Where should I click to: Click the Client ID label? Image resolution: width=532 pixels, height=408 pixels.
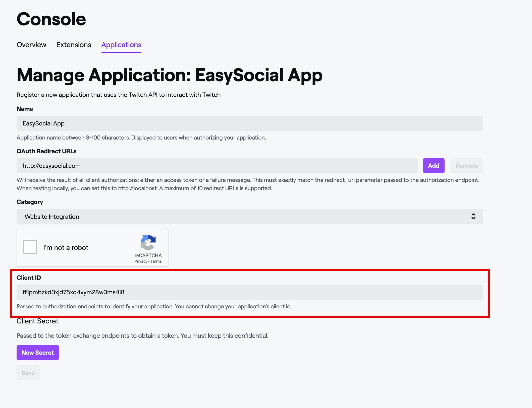point(29,278)
